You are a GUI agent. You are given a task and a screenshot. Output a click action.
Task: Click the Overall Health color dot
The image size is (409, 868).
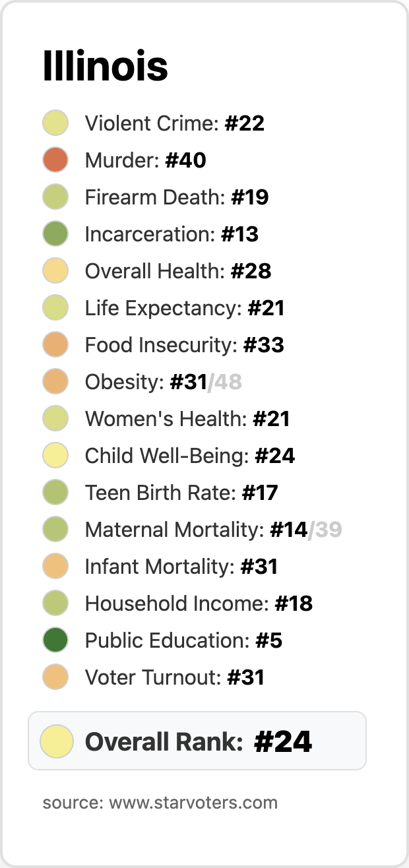[55, 271]
